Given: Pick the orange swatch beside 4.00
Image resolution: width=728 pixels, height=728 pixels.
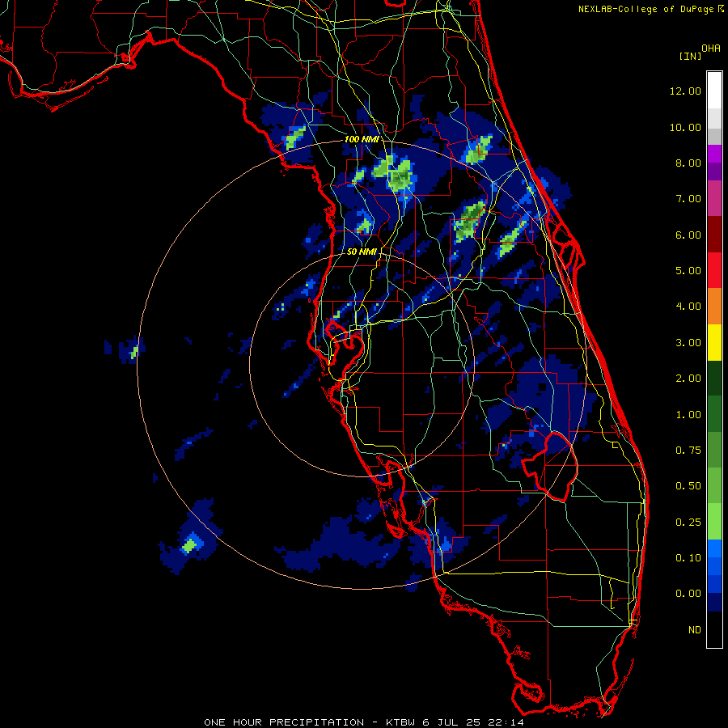Looking at the screenshot, I should [x=714, y=307].
